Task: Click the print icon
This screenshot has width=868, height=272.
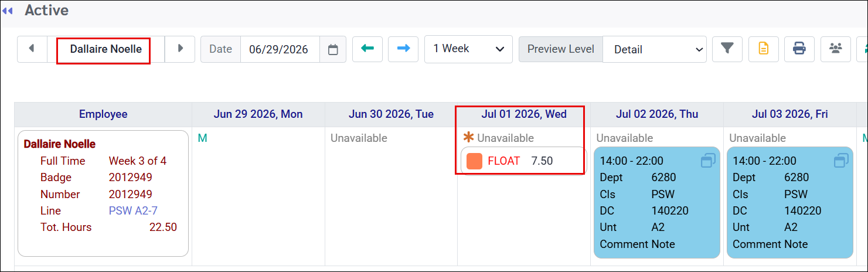Action: 799,49
